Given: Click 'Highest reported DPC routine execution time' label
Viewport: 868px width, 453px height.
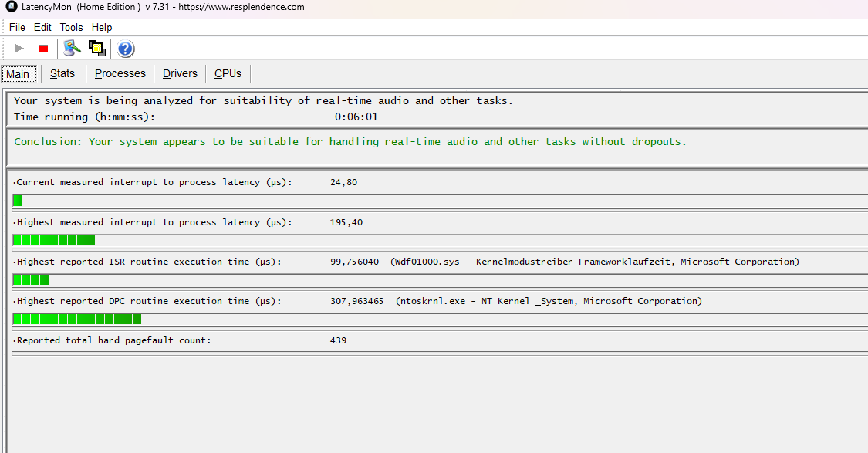Looking at the screenshot, I should pyautogui.click(x=149, y=301).
